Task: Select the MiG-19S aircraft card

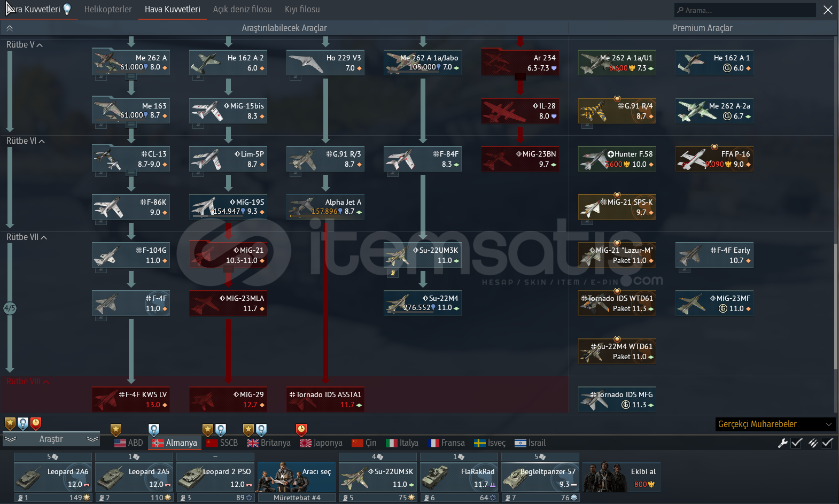Action: [228, 207]
